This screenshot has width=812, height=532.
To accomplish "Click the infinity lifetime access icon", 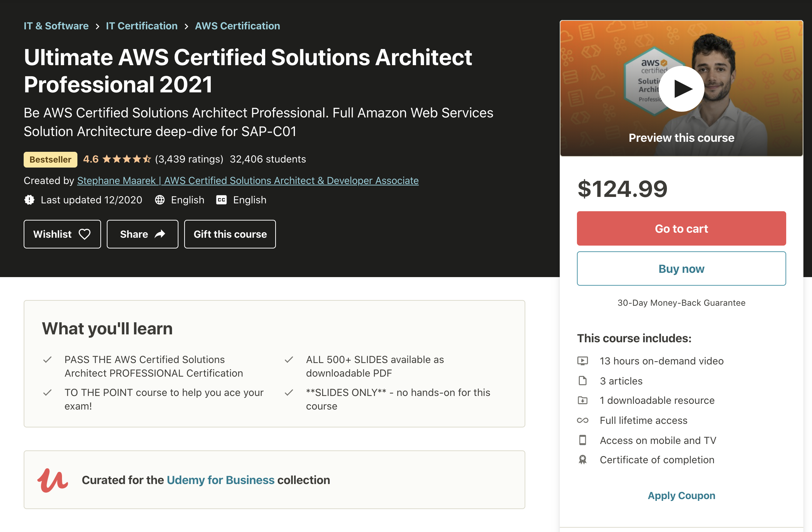I will click(x=583, y=420).
